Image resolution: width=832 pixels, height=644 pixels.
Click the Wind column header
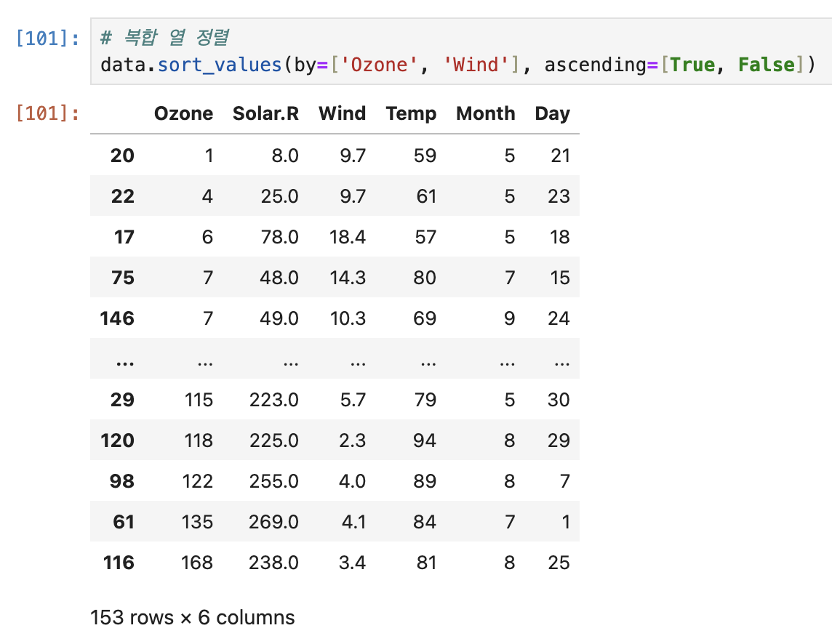coord(343,113)
